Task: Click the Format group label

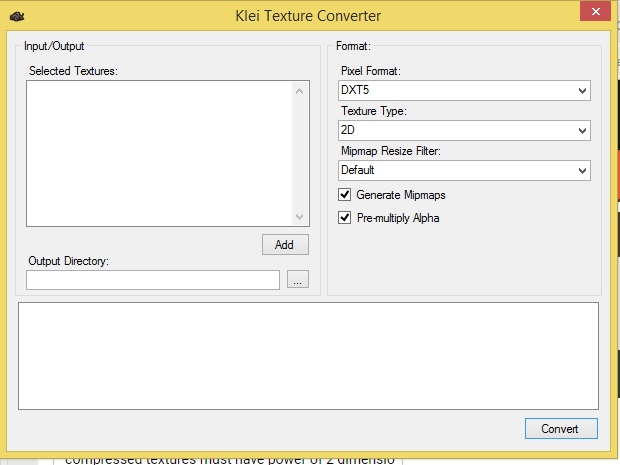Action: (x=353, y=46)
